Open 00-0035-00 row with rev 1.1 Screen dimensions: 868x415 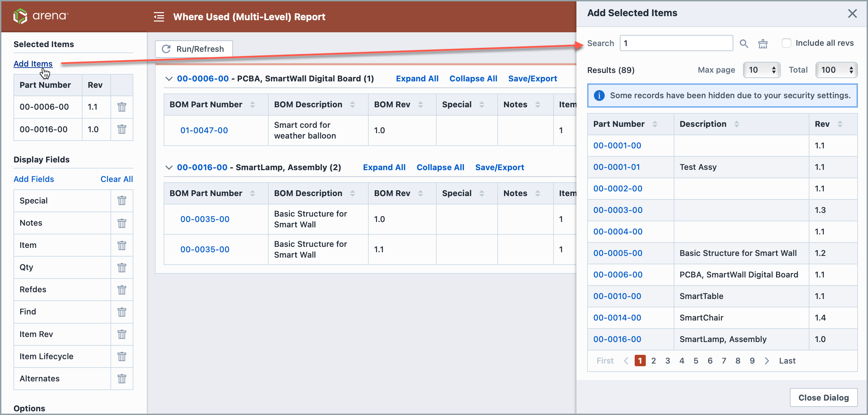204,250
